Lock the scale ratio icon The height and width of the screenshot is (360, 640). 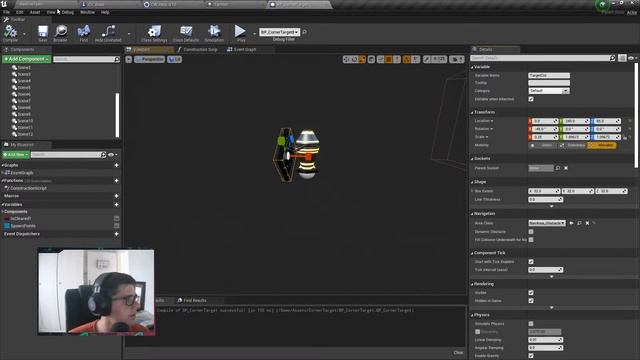[625, 137]
